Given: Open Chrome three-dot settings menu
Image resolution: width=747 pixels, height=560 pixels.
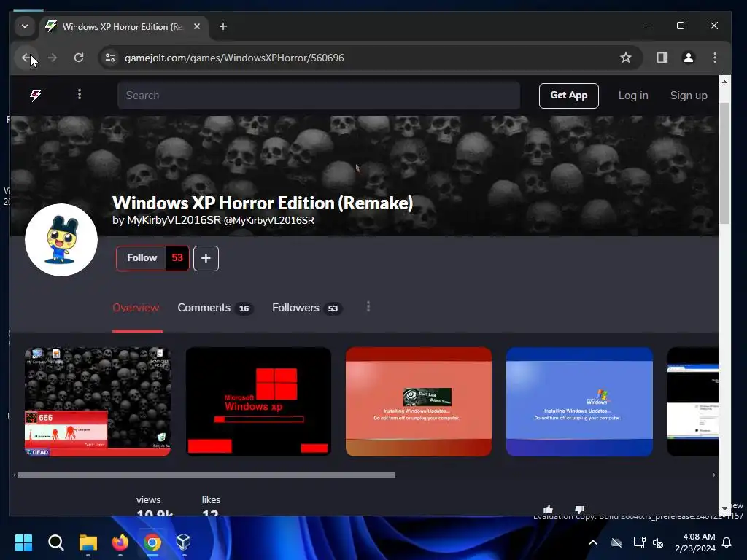Looking at the screenshot, I should tap(715, 58).
